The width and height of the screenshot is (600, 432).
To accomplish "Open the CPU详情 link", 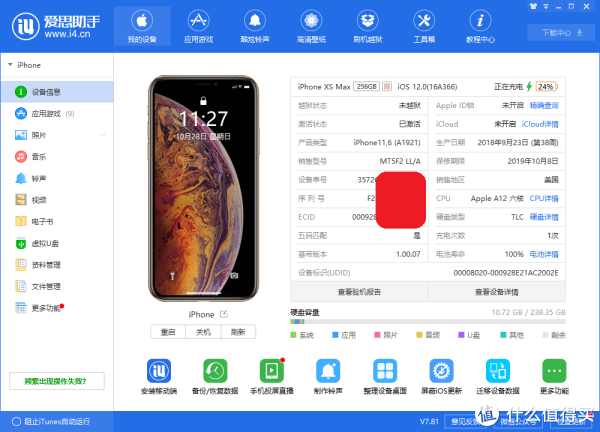I will pos(544,199).
